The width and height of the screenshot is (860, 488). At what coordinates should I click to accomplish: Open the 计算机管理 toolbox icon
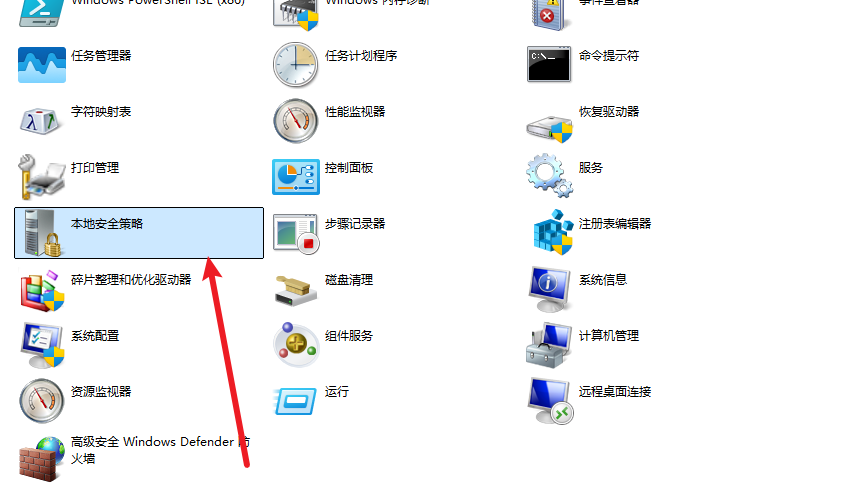pyautogui.click(x=550, y=345)
